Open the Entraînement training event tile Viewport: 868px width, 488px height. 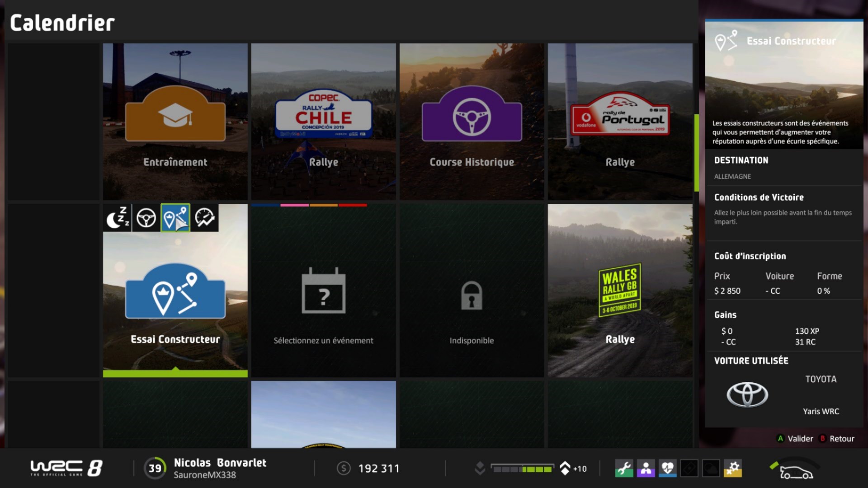pos(175,122)
